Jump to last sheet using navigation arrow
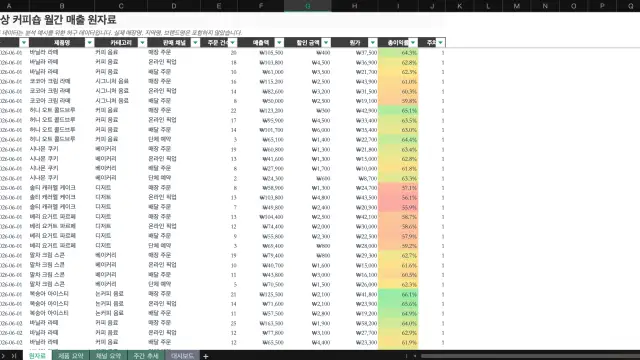Image resolution: width=640 pixels, height=360 pixels. (14, 356)
